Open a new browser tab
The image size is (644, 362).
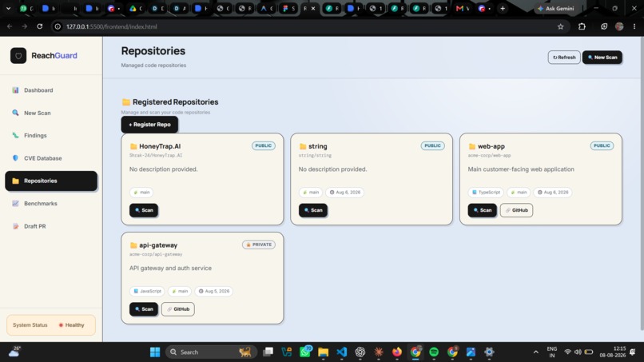(503, 9)
